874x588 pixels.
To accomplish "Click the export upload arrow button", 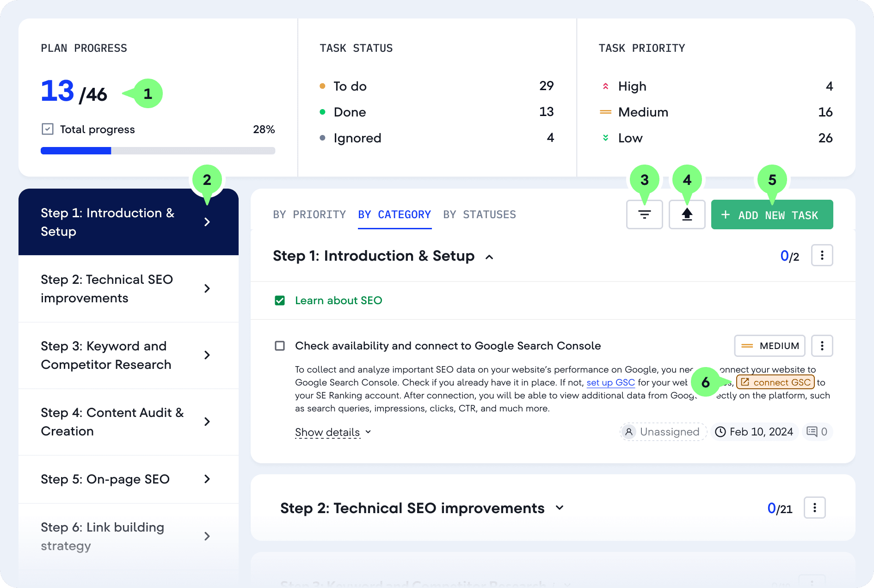I will pos(687,214).
